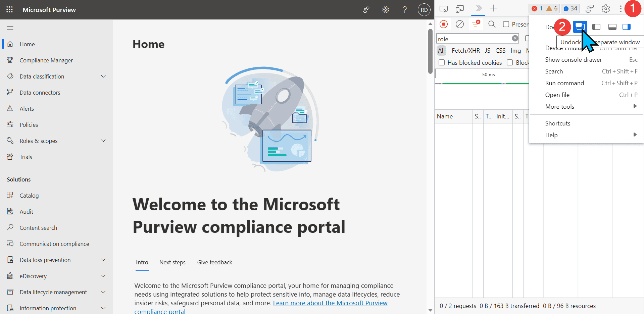Click the page vertical scrollbar thumb

[x=430, y=51]
